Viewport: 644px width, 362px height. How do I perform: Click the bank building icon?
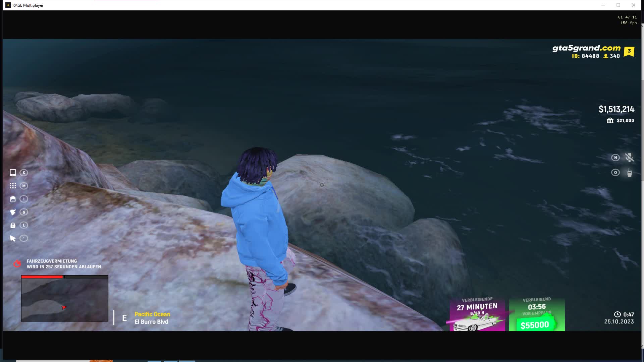tap(610, 121)
